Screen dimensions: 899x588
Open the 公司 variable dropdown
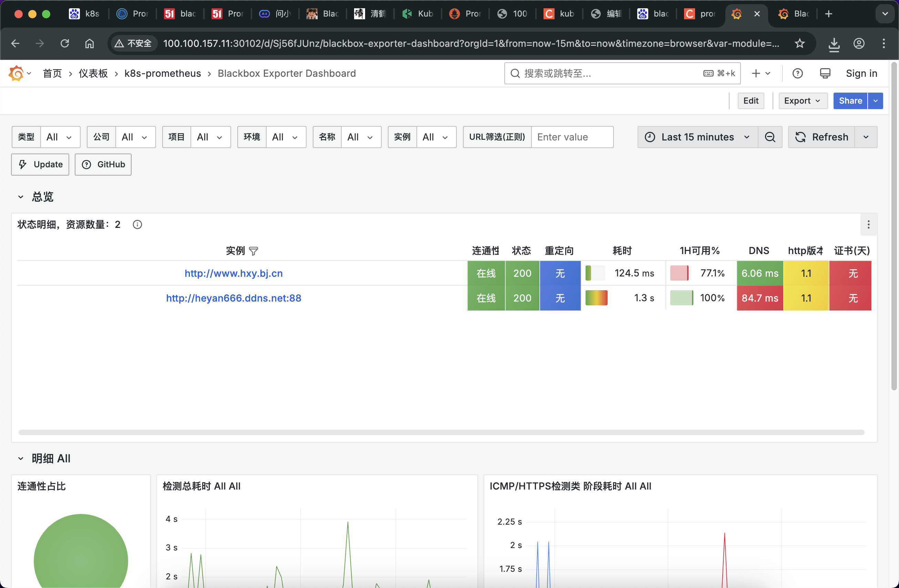(135, 137)
